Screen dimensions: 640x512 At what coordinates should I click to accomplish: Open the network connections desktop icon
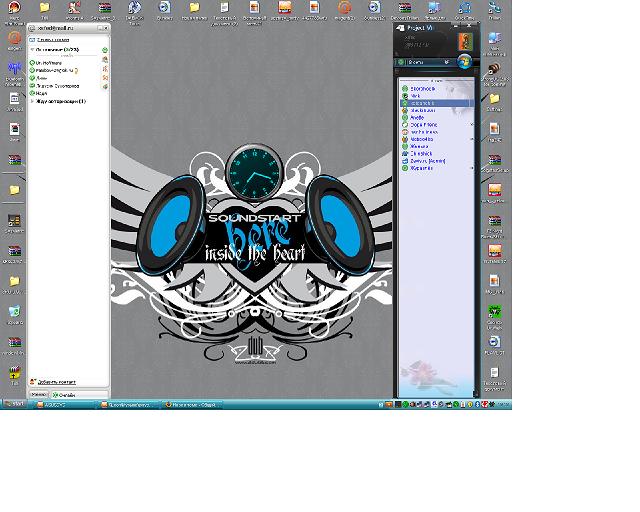494,8
